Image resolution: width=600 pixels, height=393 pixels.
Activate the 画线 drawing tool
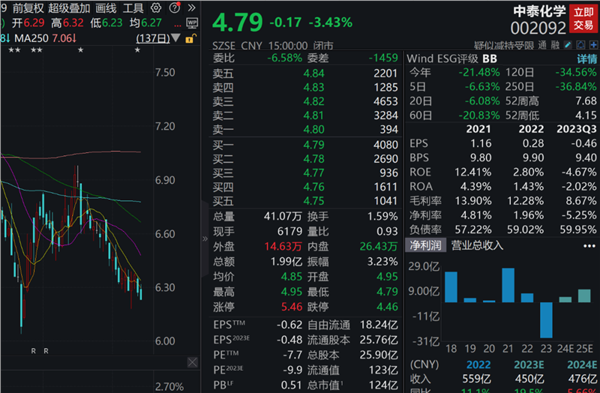(x=106, y=8)
